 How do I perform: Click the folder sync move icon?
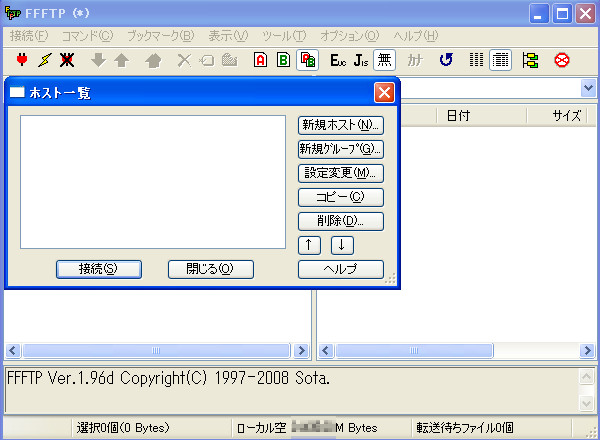click(x=530, y=60)
